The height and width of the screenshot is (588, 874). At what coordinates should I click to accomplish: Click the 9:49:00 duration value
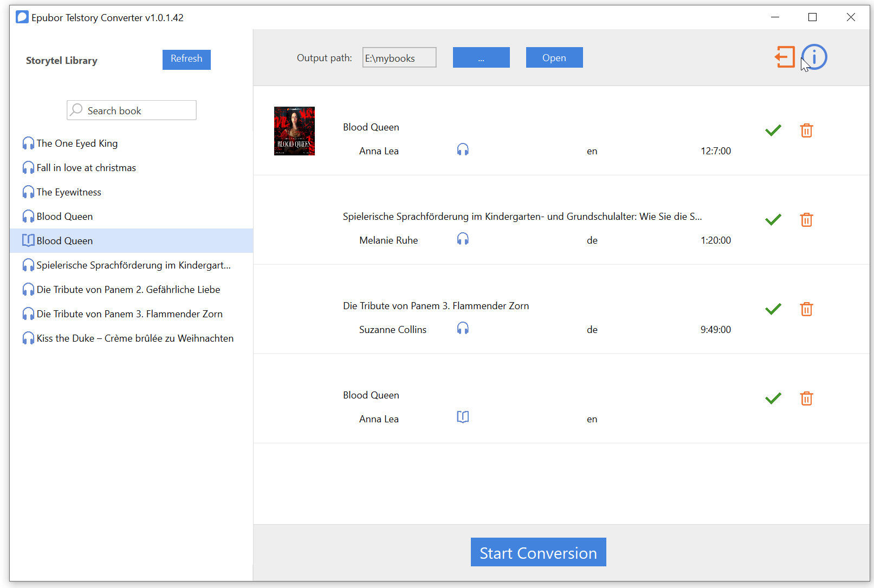(716, 330)
